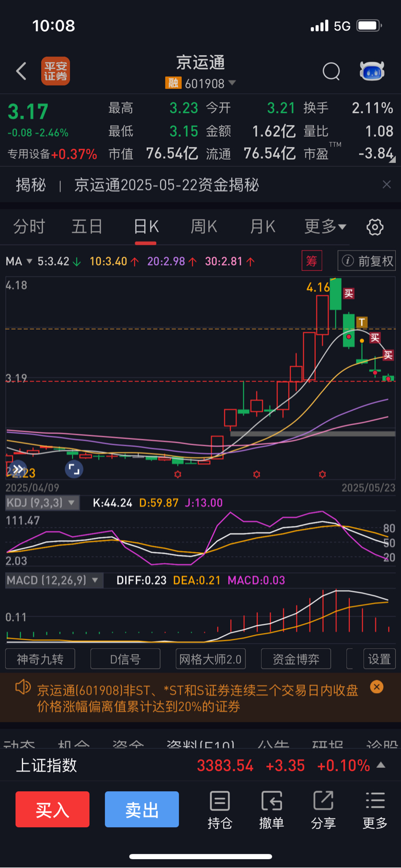Tap 网格大师2.0 button
This screenshot has width=401, height=868.
(x=210, y=659)
